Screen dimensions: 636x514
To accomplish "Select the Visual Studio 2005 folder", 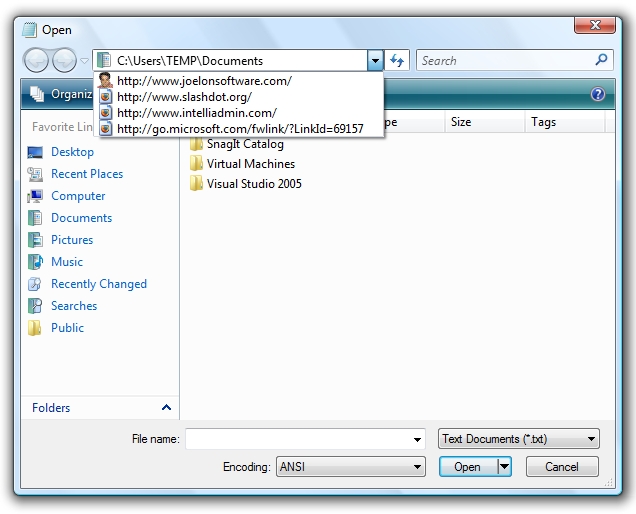I will pos(254,183).
